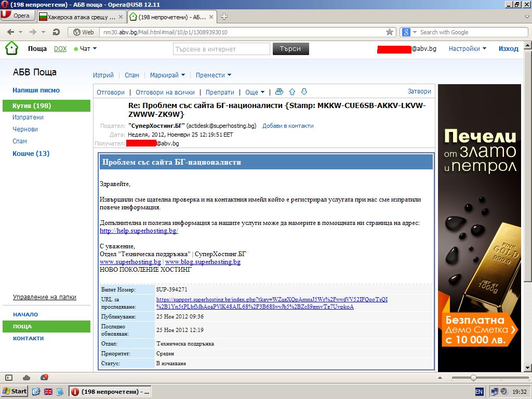
Task: Click Управление на папки link
Action: pyautogui.click(x=45, y=297)
